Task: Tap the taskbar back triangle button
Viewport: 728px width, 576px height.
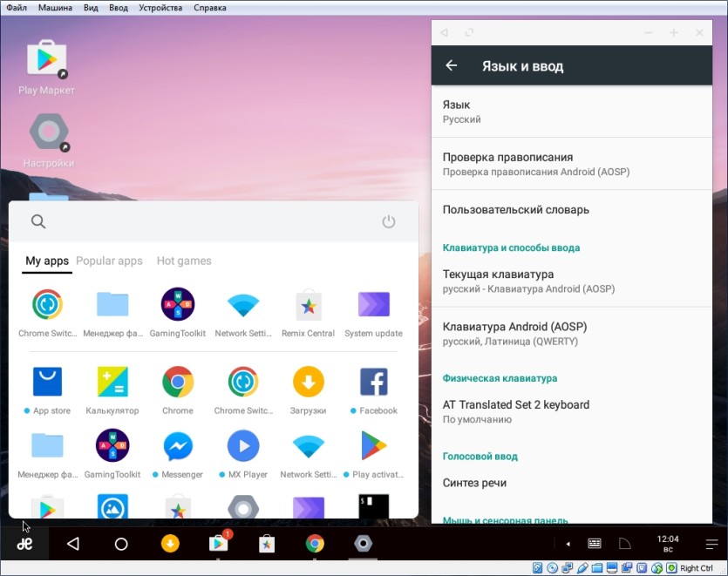Action: click(73, 544)
